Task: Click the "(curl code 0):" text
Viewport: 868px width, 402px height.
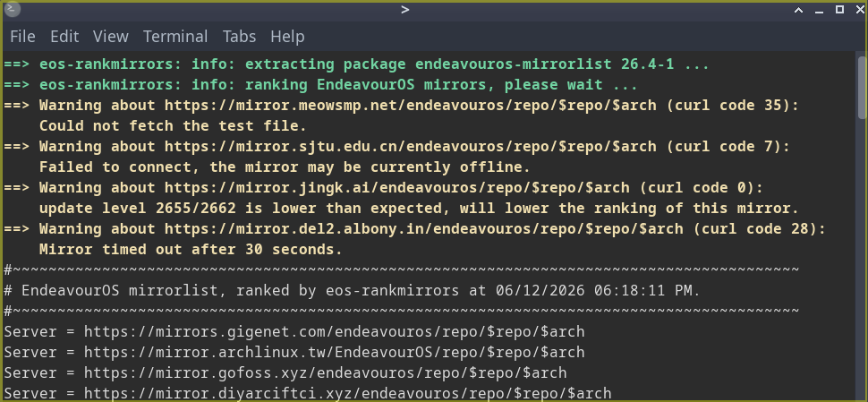Action: point(702,188)
